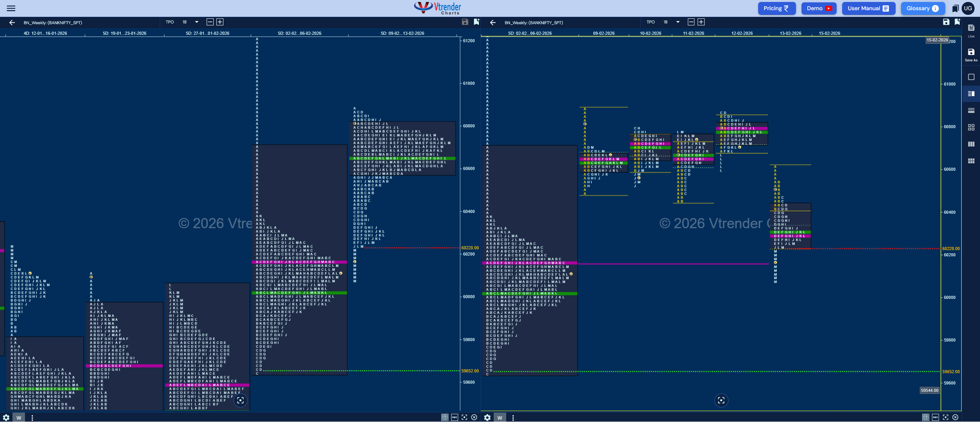Open the three-dot options menu of right chart
This screenshot has height=422, width=980.
click(513, 418)
